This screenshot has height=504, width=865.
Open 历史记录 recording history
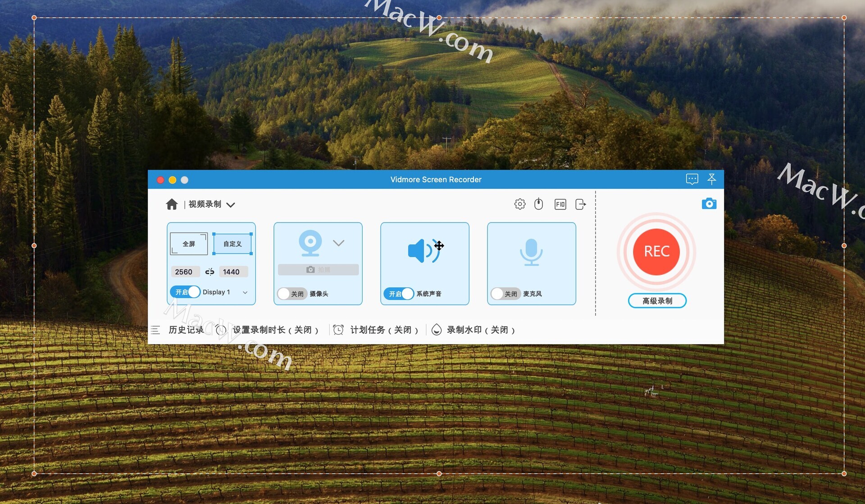coord(186,330)
